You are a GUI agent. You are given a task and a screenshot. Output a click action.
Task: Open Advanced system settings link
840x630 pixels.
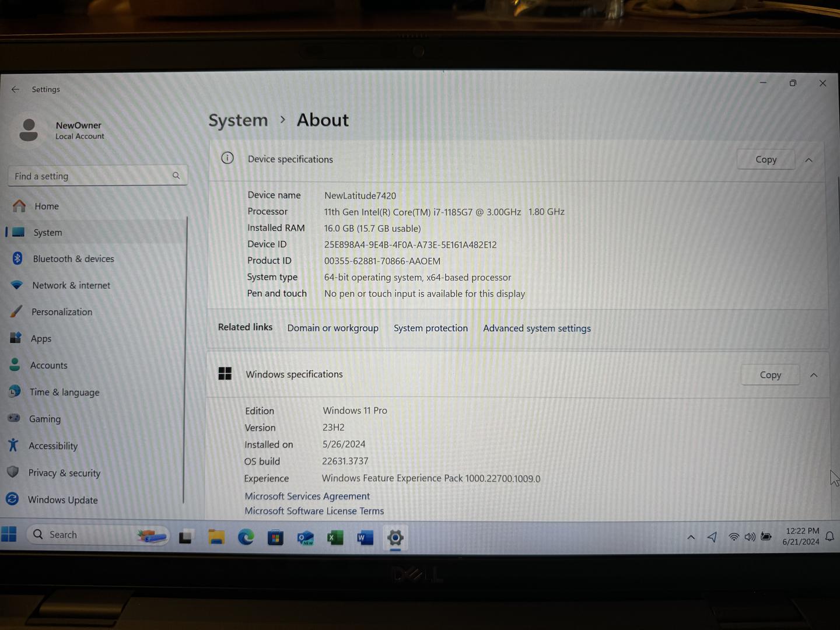[537, 328]
